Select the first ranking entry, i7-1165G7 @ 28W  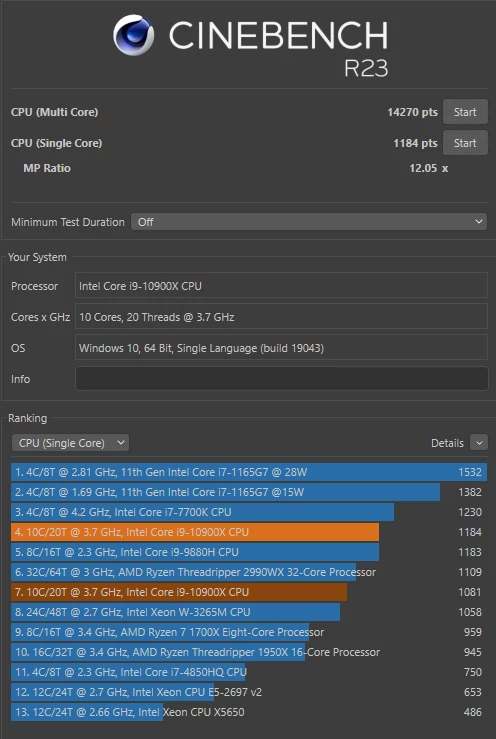coord(249,472)
